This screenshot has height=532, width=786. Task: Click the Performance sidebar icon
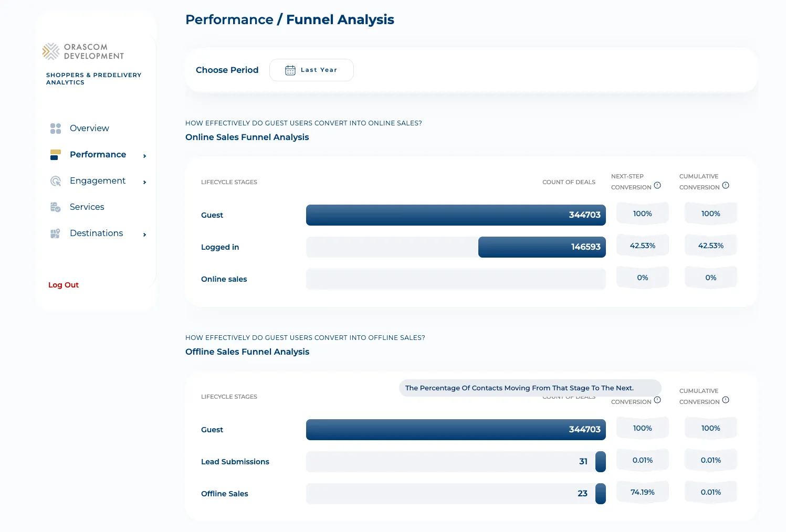tap(55, 155)
